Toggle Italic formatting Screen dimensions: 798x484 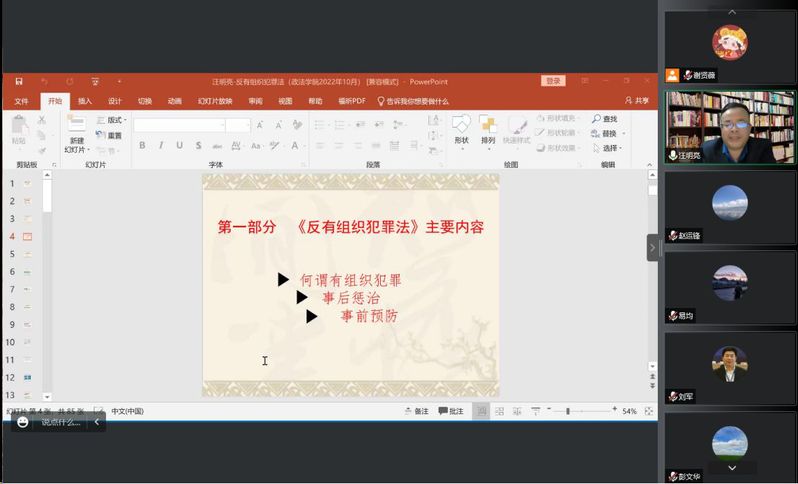click(161, 146)
